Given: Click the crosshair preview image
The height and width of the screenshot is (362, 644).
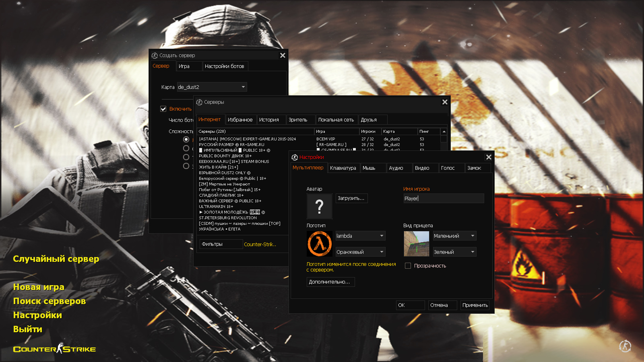Looking at the screenshot, I should point(416,244).
